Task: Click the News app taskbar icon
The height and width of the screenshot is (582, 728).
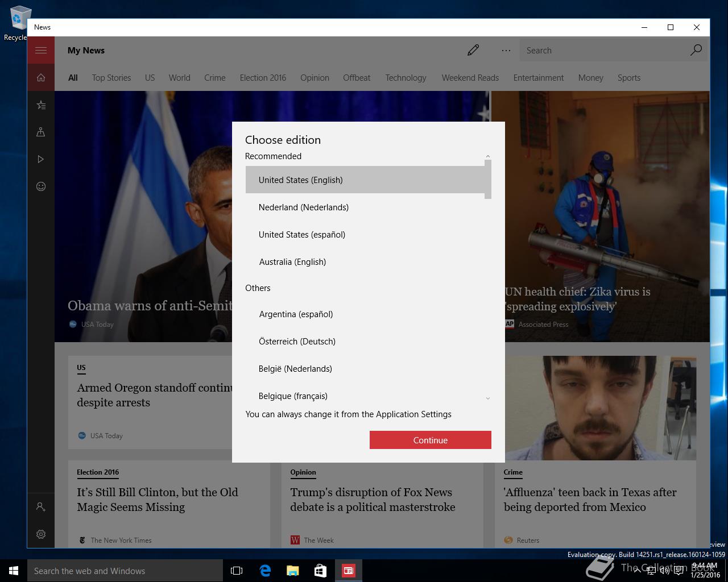Action: (x=349, y=571)
